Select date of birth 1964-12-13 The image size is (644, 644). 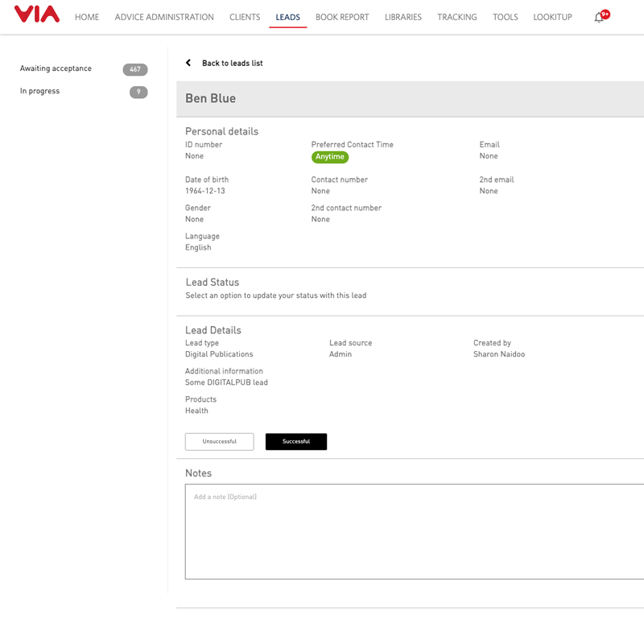click(205, 191)
